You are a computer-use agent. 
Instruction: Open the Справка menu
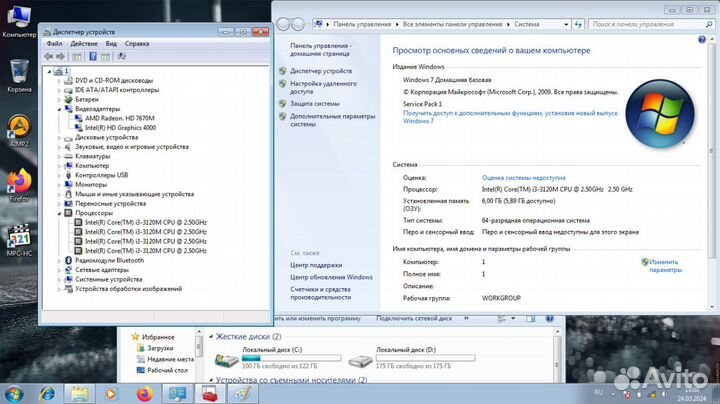pyautogui.click(x=137, y=44)
